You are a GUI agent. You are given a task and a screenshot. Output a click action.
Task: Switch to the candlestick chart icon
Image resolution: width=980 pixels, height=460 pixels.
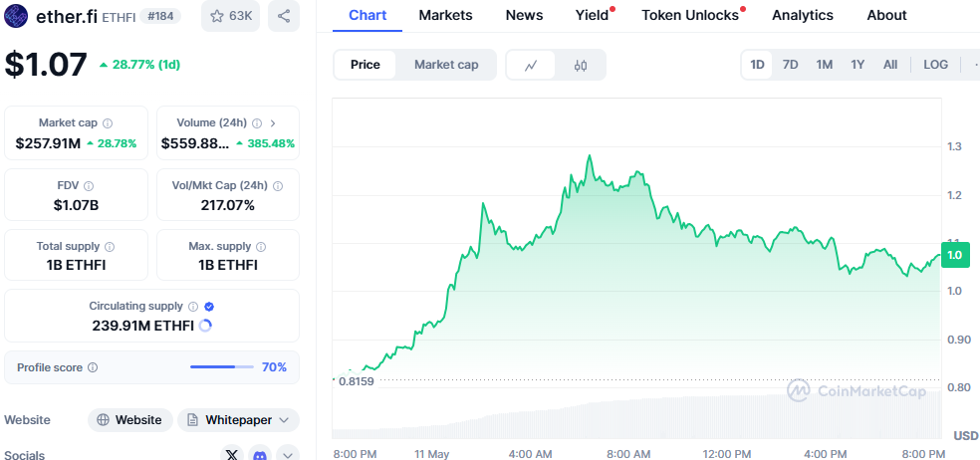coord(582,65)
